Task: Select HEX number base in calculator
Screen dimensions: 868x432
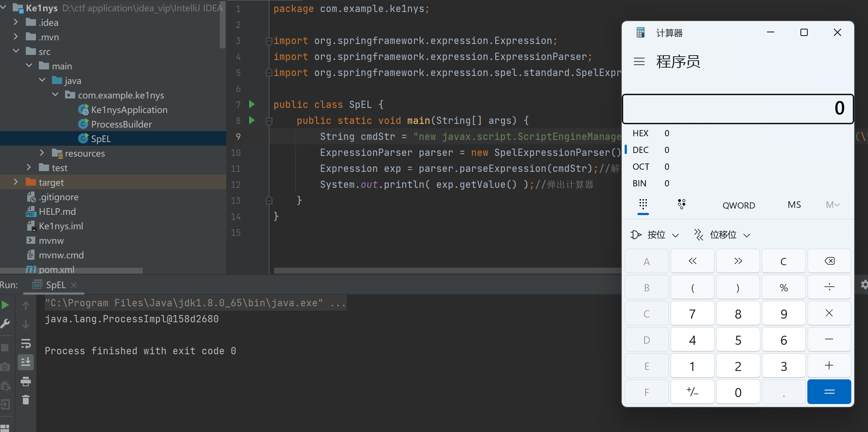Action: 640,133
